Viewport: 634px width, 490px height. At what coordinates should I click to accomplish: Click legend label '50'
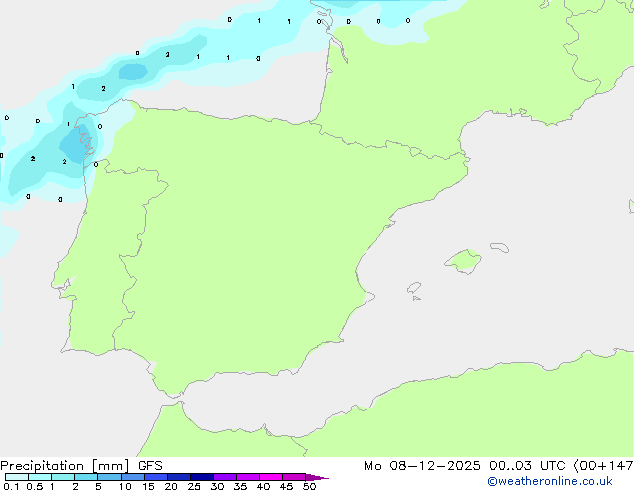pos(309,486)
